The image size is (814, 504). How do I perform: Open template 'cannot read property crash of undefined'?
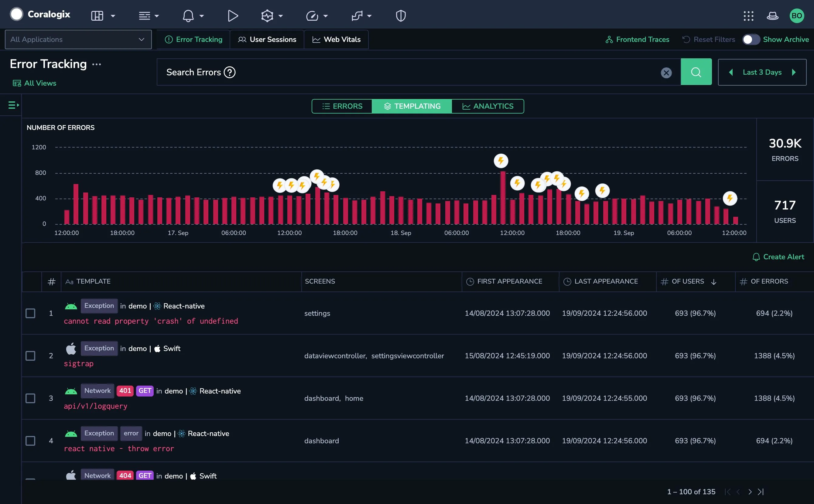tap(151, 321)
